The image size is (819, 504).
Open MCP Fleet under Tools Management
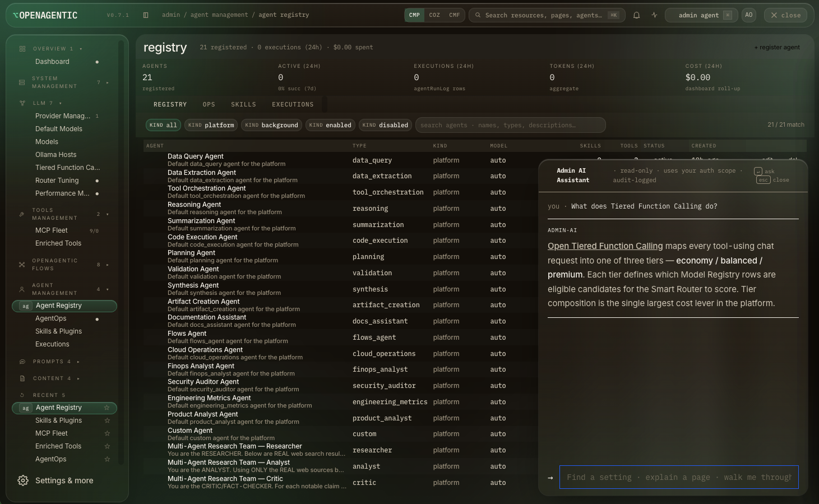tap(52, 230)
